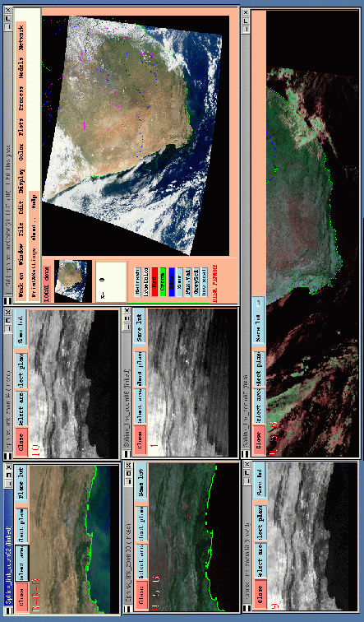
Task: Click Select plane in large 4 5 6 window
Action: point(259,369)
